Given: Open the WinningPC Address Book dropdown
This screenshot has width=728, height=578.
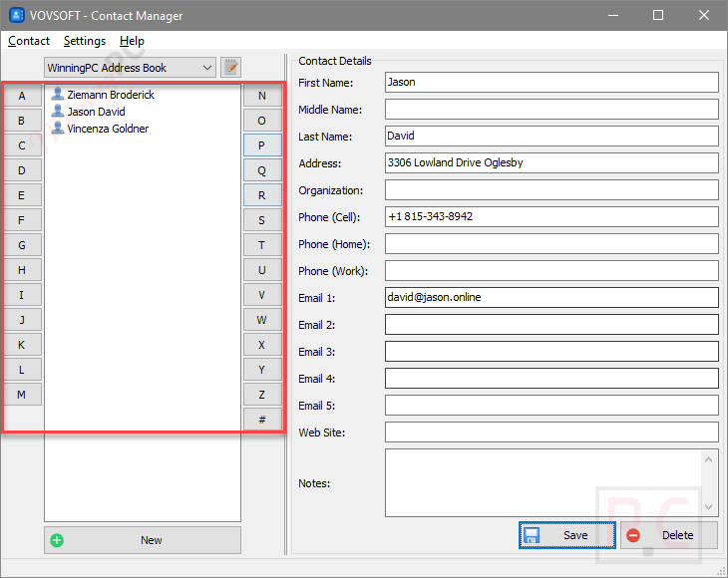Looking at the screenshot, I should (x=130, y=68).
